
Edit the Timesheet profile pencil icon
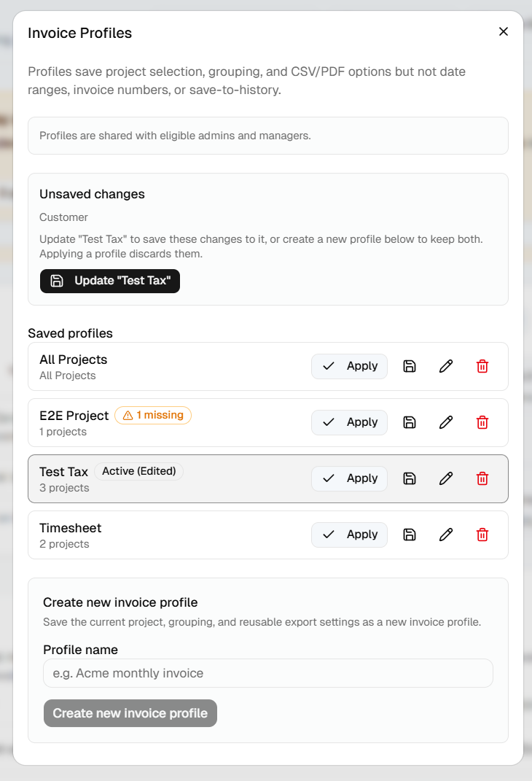pos(446,535)
